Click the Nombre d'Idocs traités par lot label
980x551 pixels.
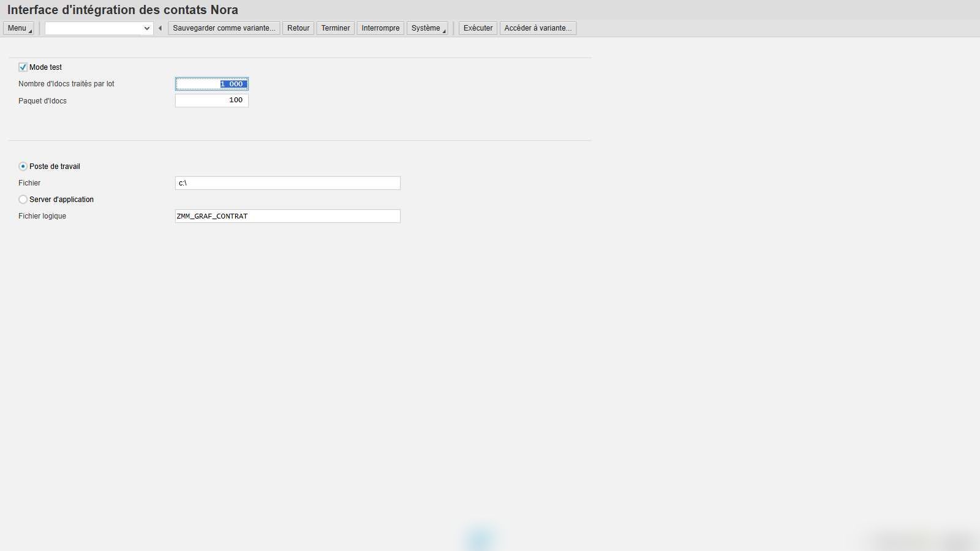66,84
